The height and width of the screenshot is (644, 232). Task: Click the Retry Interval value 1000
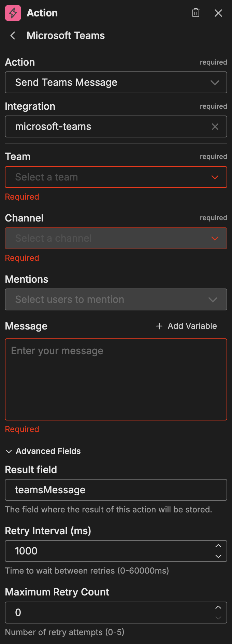coord(102,551)
